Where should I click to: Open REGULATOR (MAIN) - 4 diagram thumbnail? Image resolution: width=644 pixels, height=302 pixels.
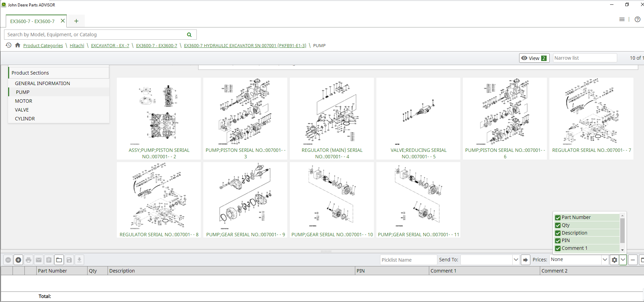[332, 112]
